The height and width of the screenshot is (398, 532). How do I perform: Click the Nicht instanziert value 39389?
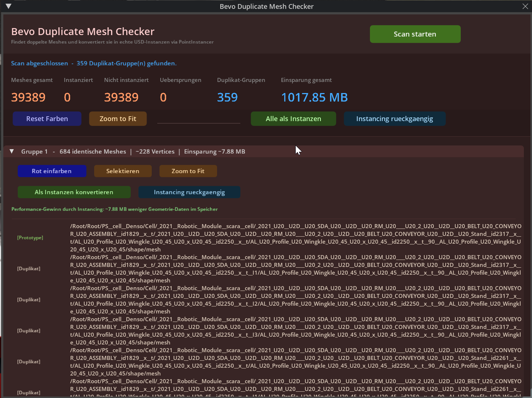tap(121, 97)
